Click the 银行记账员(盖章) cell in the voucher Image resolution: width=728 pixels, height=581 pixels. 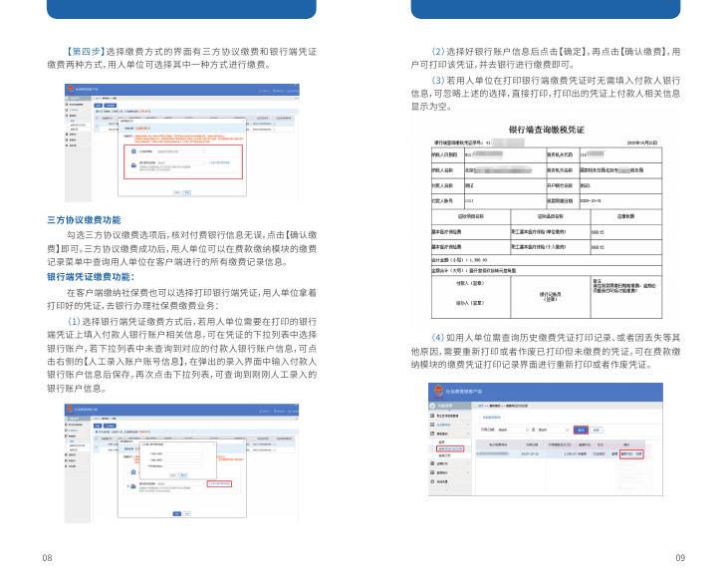pos(550,297)
